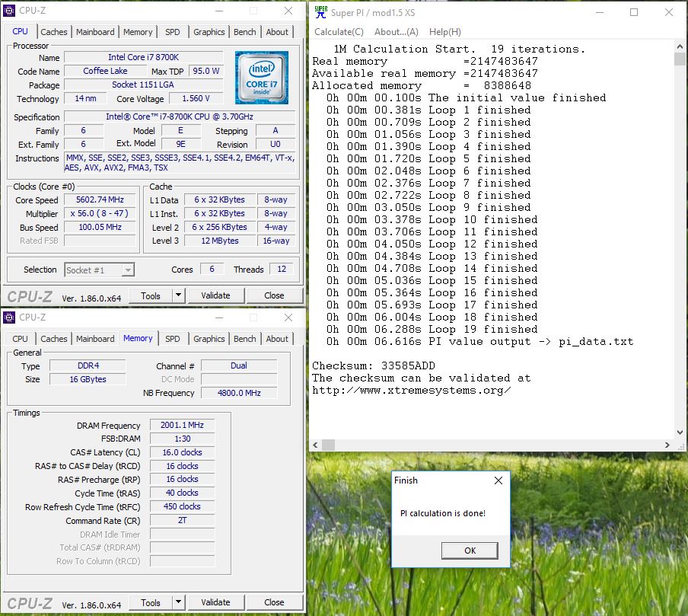Viewport: 688px width, 616px height.
Task: Switch to CPU tab in bottom CPU-Z window
Action: (20, 339)
